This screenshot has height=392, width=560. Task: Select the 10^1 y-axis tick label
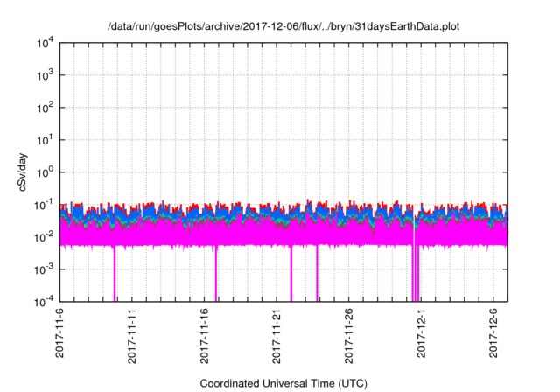tap(45, 141)
